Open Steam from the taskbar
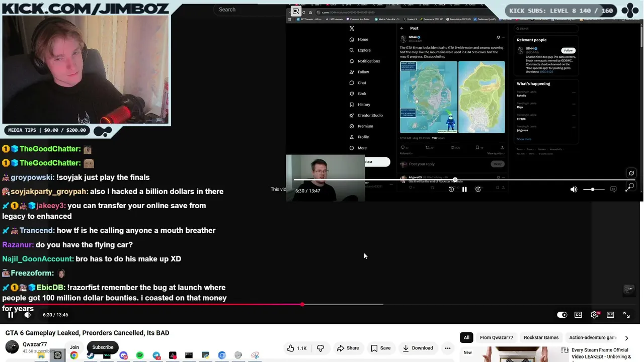644x362 pixels. coord(91,355)
